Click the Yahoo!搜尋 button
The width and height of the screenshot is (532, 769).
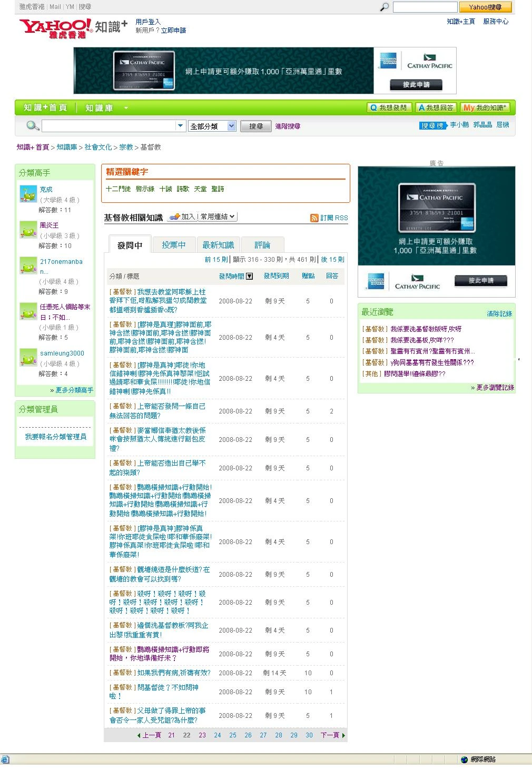pyautogui.click(x=485, y=7)
